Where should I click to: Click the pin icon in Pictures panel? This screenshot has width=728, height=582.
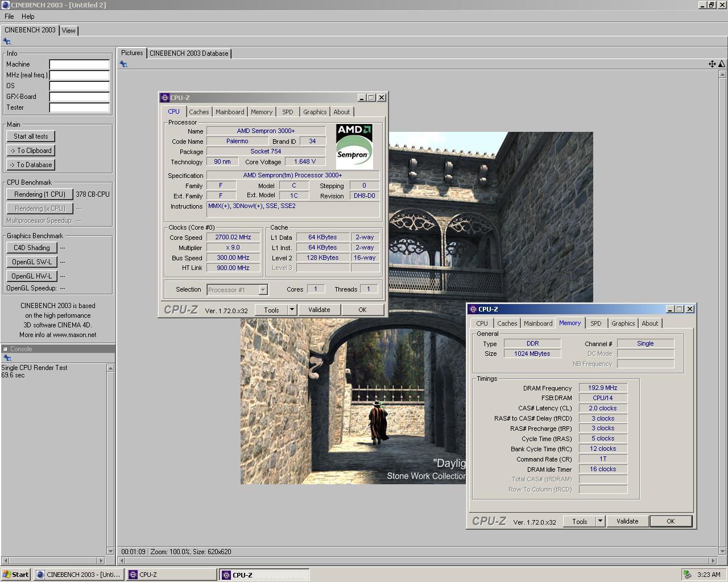click(123, 64)
